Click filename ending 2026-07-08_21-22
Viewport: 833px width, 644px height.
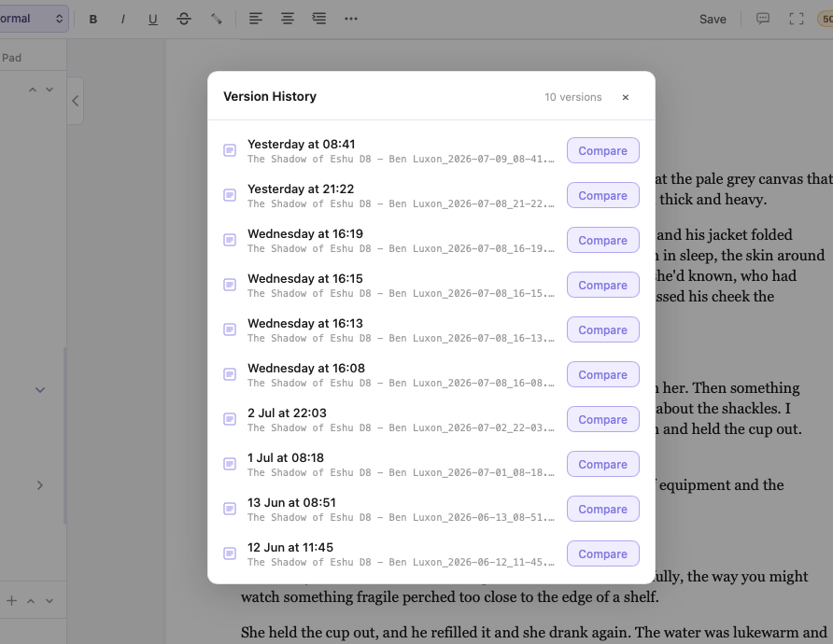401,203
